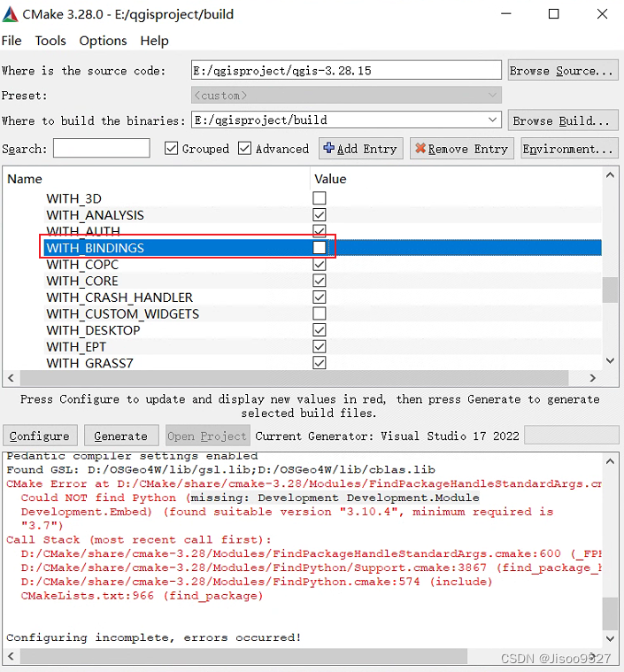This screenshot has height=672, width=624.
Task: Uncheck the WITH_CORE checkbox
Action: [x=320, y=281]
